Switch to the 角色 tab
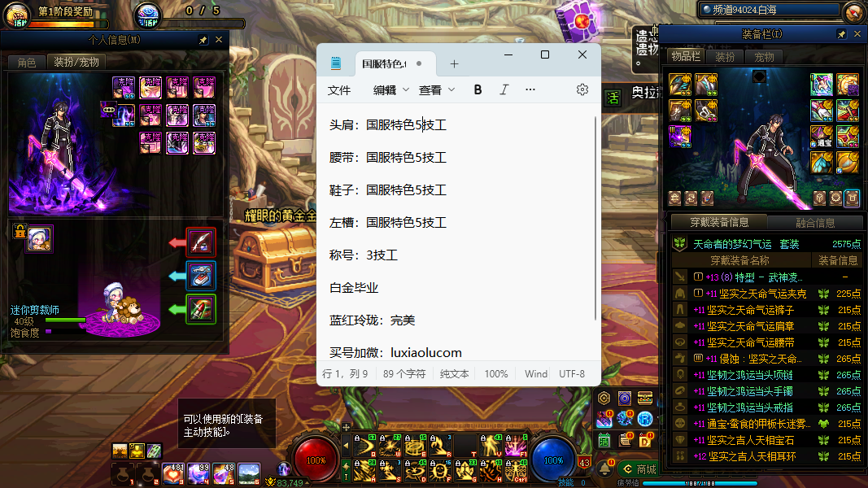868x488 pixels. pos(26,62)
